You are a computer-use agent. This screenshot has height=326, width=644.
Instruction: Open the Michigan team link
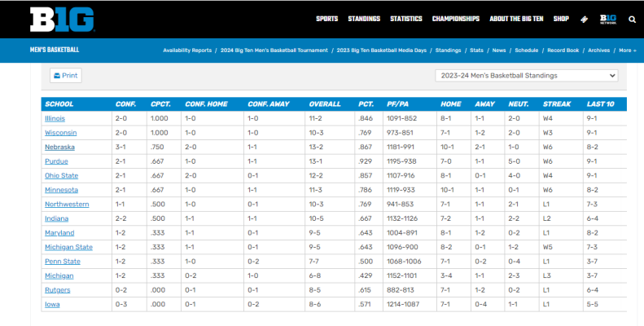pos(59,275)
